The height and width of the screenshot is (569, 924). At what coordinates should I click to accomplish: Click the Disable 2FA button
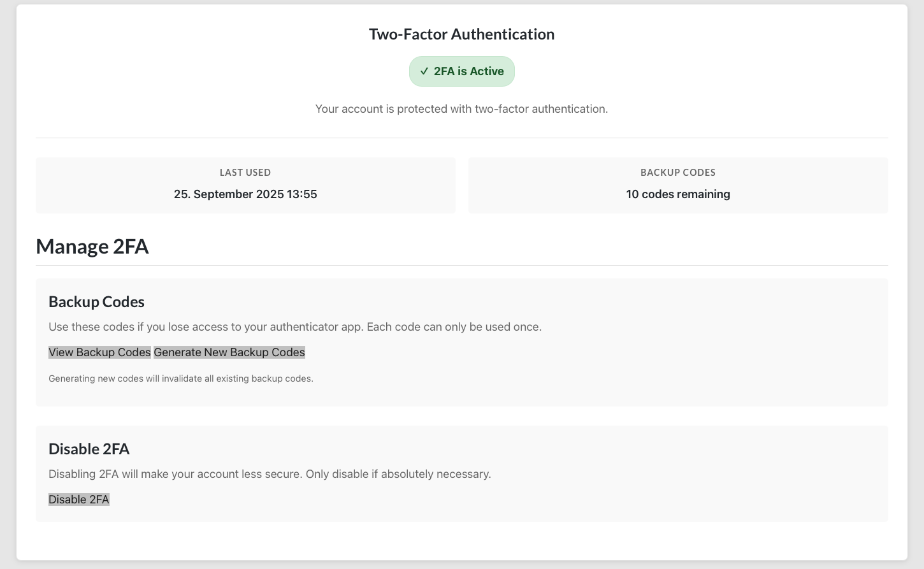[79, 500]
